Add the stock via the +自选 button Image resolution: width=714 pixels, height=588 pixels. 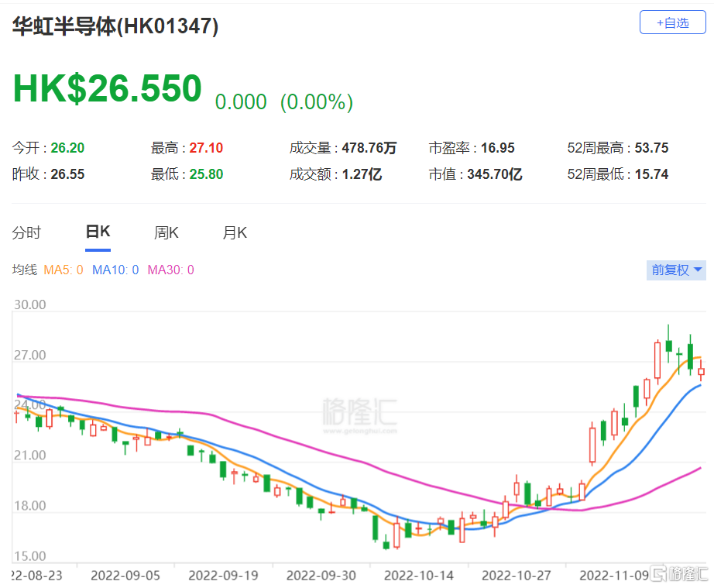click(672, 22)
